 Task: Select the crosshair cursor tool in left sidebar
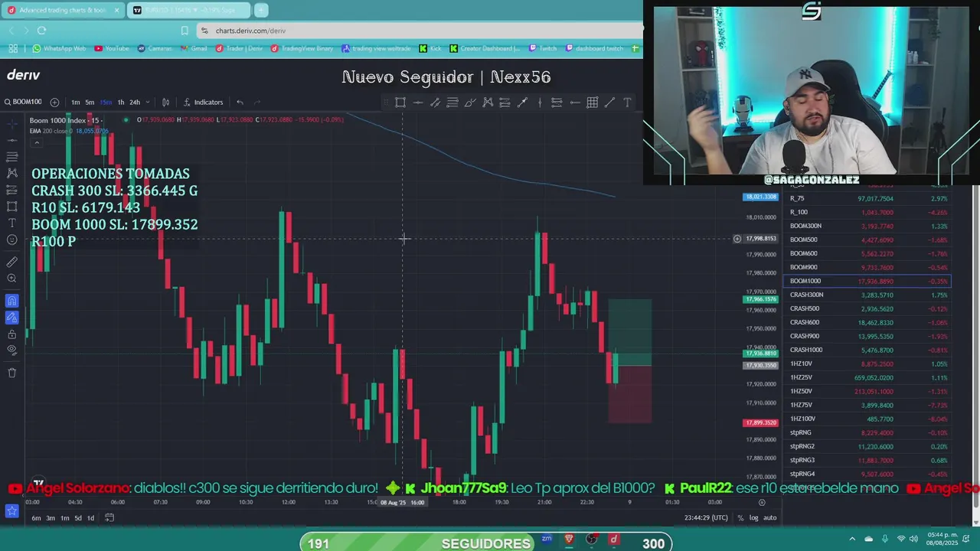11,122
